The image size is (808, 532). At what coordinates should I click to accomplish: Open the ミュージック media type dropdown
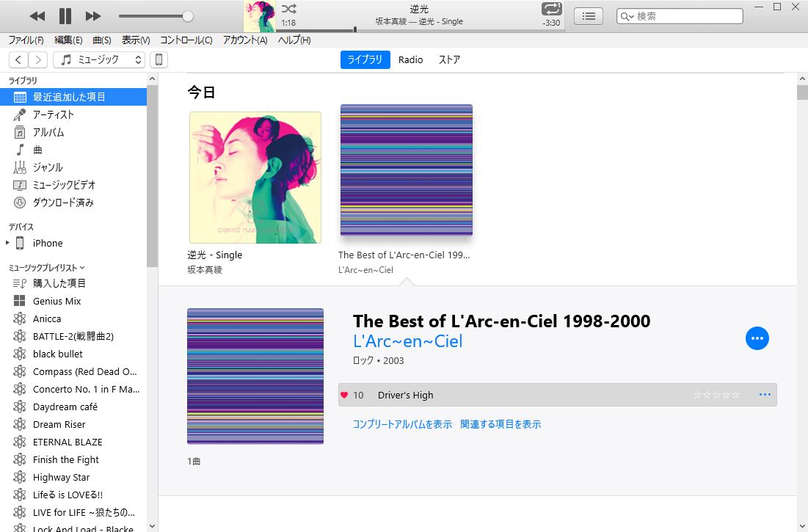[x=100, y=60]
